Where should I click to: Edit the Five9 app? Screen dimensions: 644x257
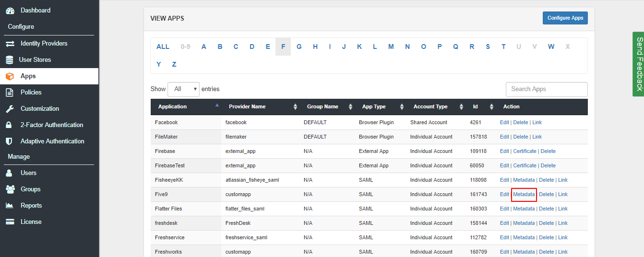pyautogui.click(x=504, y=194)
